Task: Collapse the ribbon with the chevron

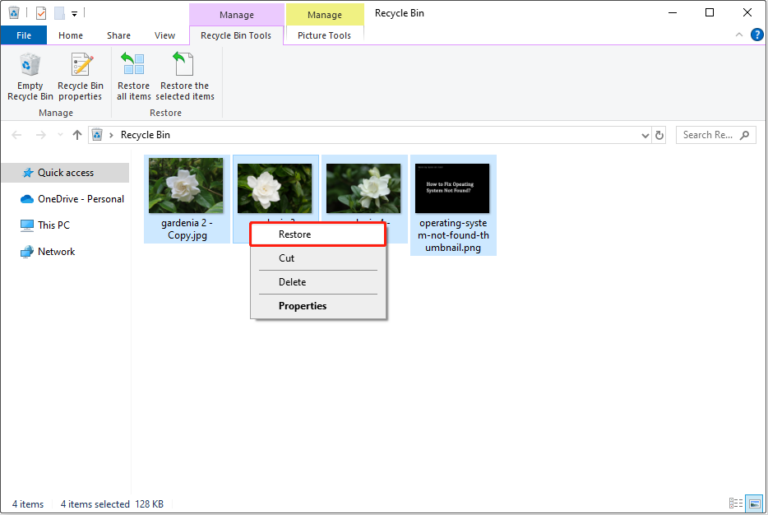Action: point(739,35)
